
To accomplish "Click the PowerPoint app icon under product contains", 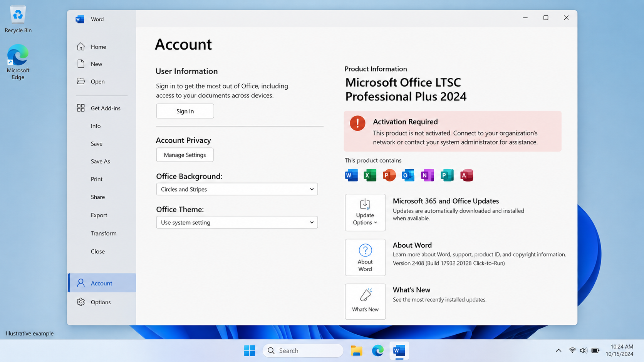I will pos(389,175).
